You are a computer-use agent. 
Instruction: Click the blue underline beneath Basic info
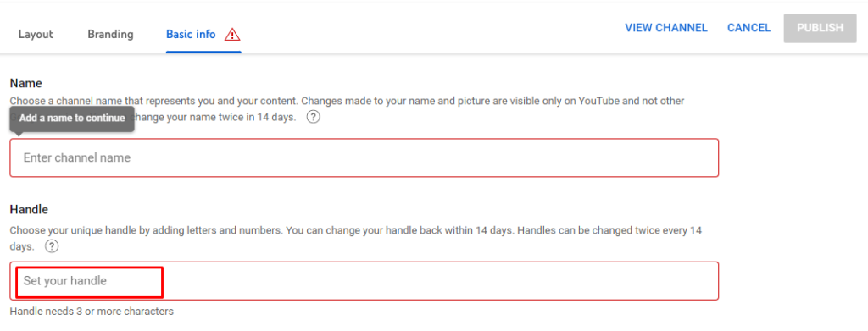[x=203, y=52]
